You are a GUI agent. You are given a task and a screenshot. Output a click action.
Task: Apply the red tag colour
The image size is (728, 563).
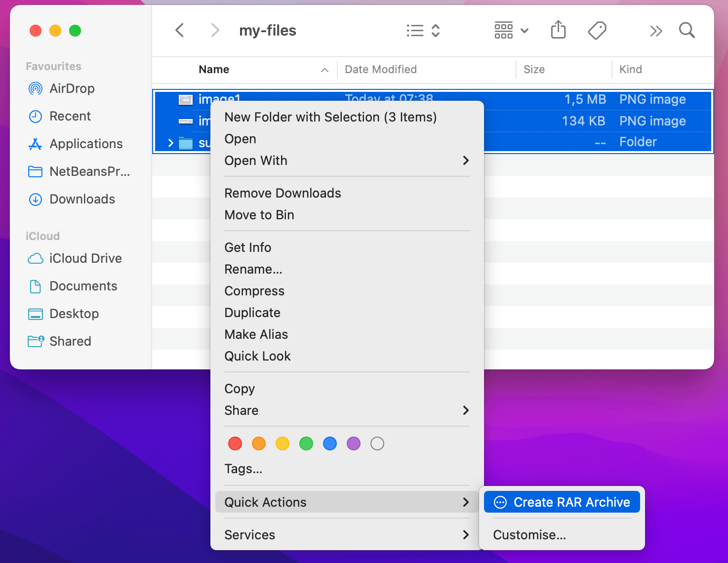tap(235, 443)
